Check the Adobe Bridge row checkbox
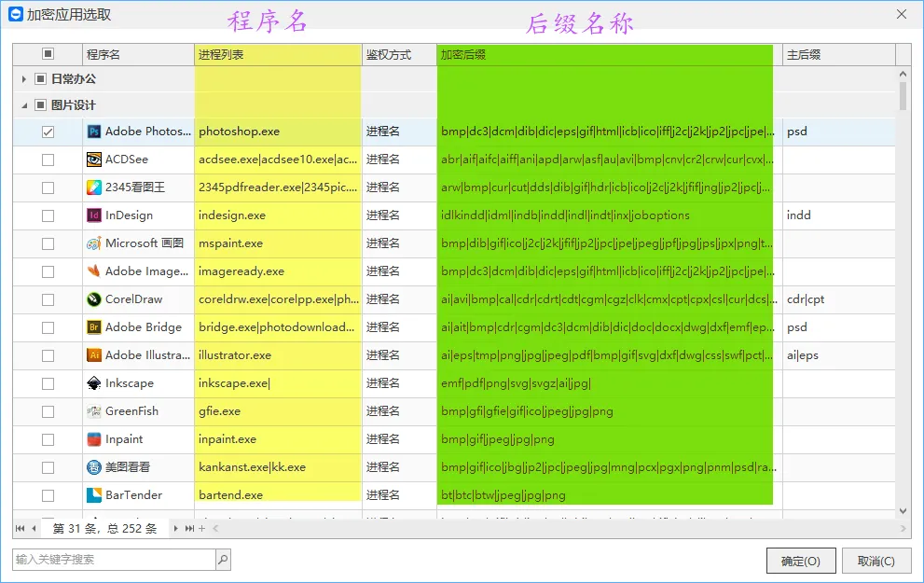 pos(48,327)
